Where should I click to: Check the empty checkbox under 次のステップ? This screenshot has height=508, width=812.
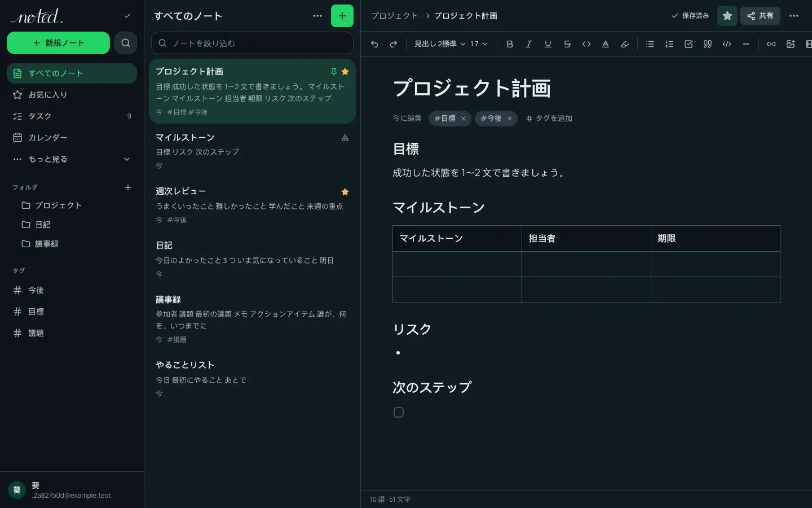399,413
